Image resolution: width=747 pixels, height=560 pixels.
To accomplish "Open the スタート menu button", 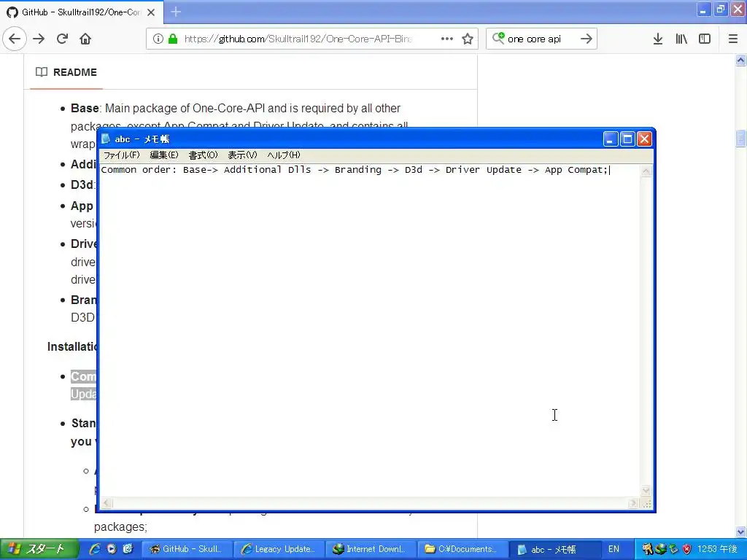I will click(39, 549).
